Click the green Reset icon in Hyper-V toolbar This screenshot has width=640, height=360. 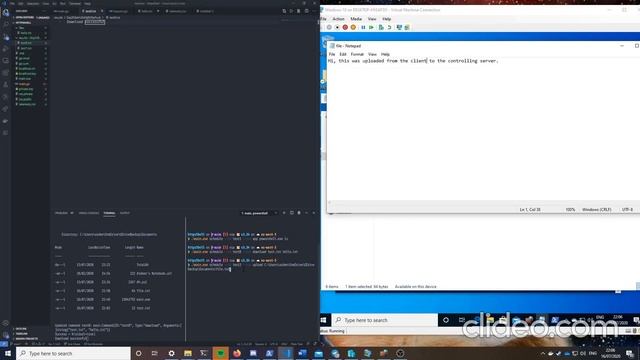pyautogui.click(x=371, y=27)
